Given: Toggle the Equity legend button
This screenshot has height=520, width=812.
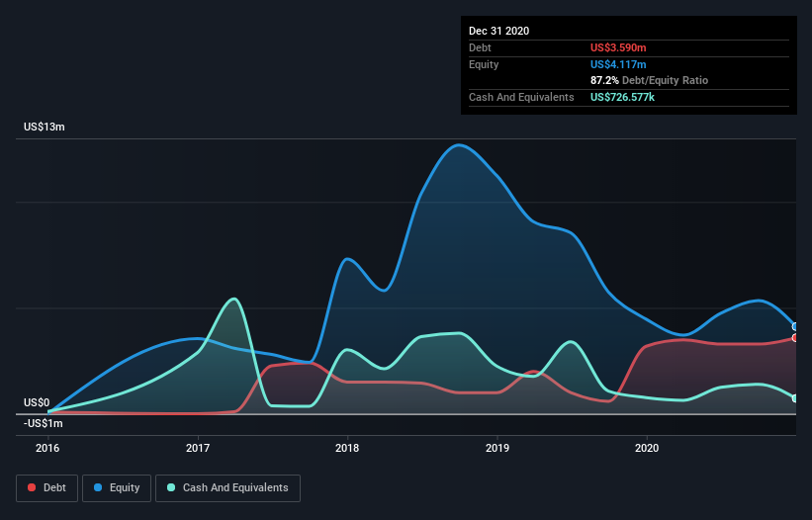Looking at the screenshot, I should (117, 488).
